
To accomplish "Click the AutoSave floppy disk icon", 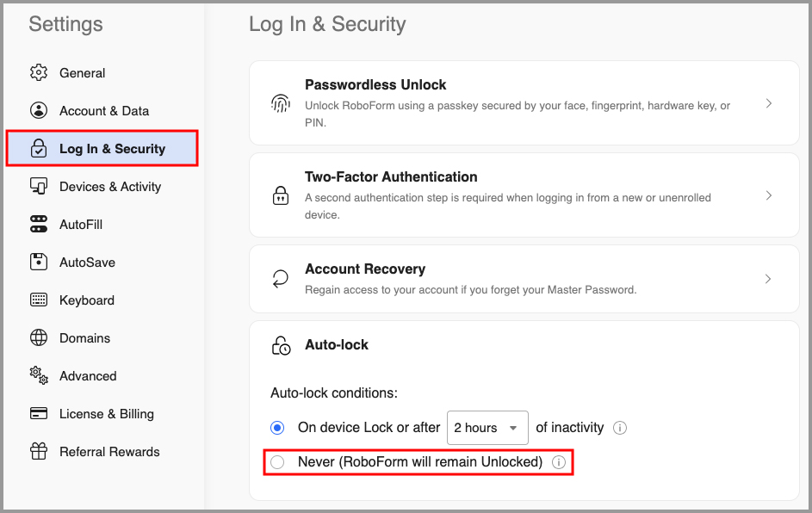I will (x=39, y=263).
